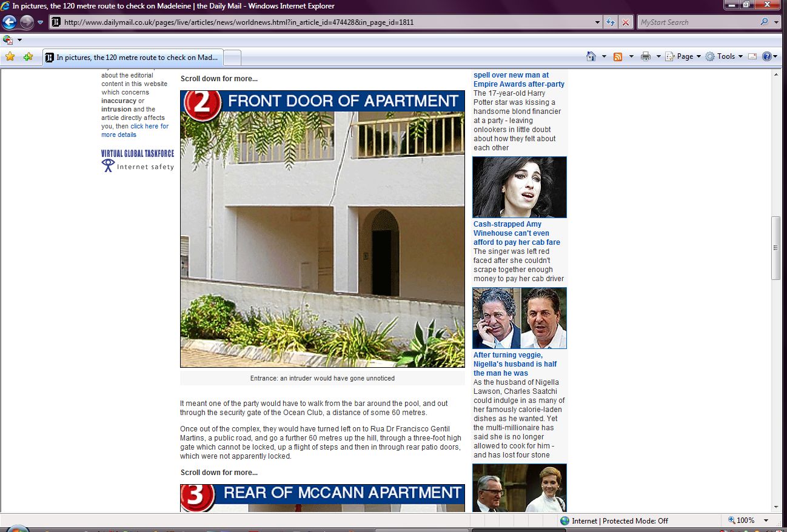Expand the search provider dropdown arrow

tap(777, 22)
